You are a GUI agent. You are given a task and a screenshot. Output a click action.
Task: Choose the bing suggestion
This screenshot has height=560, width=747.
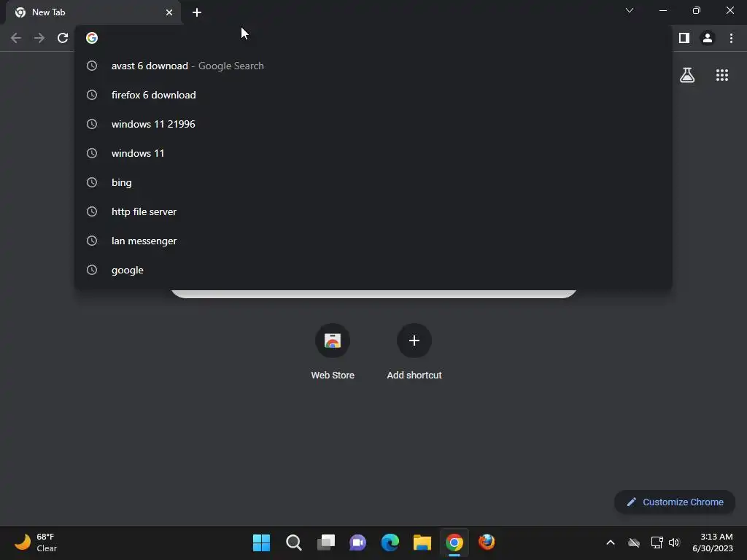click(x=373, y=182)
